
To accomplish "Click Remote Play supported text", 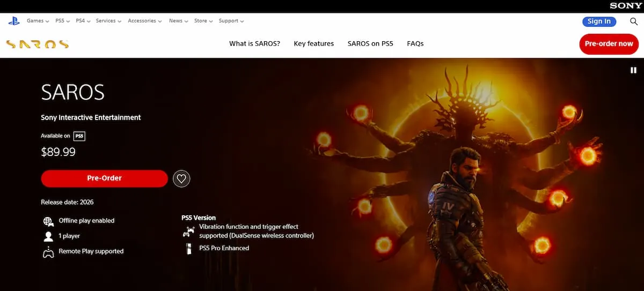I will (x=91, y=251).
